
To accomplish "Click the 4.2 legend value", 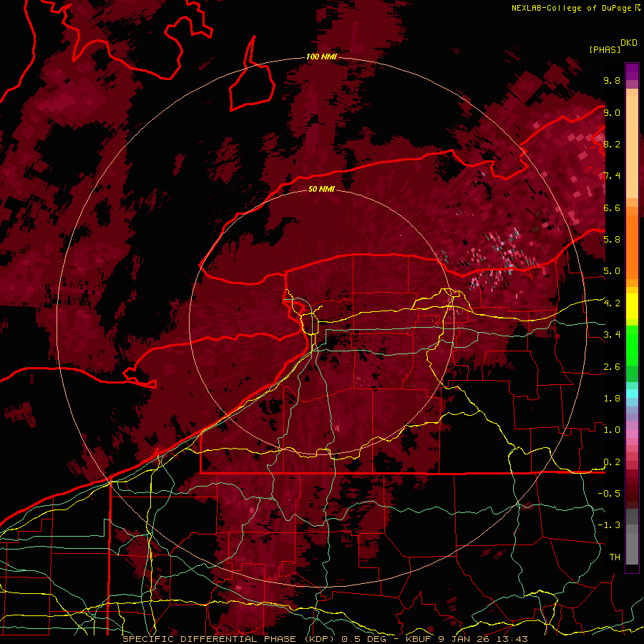I will 612,303.
